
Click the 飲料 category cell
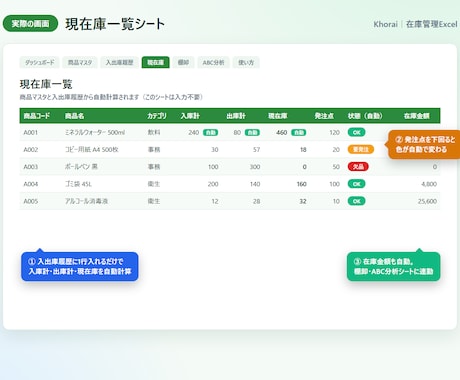154,132
